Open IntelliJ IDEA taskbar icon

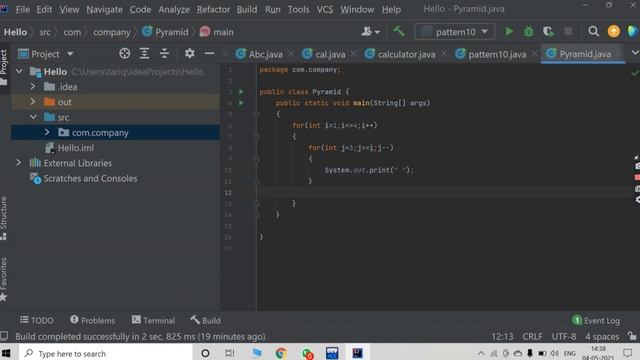click(358, 353)
